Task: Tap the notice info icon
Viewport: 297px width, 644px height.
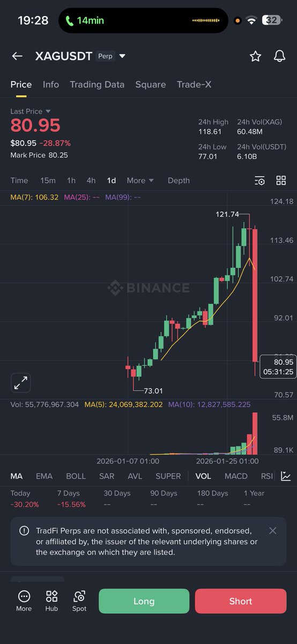Action: pyautogui.click(x=24, y=530)
